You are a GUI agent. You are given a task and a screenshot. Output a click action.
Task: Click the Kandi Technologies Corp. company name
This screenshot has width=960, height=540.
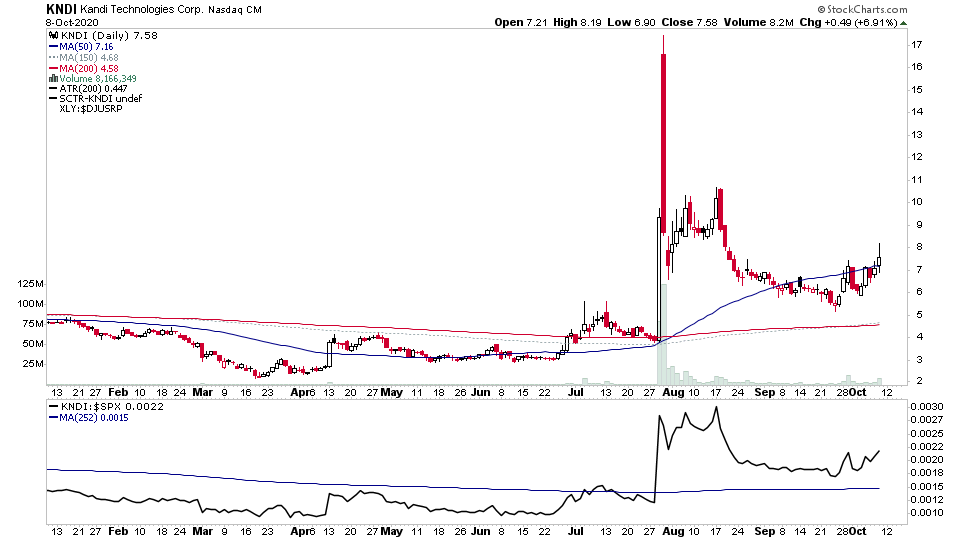point(141,10)
